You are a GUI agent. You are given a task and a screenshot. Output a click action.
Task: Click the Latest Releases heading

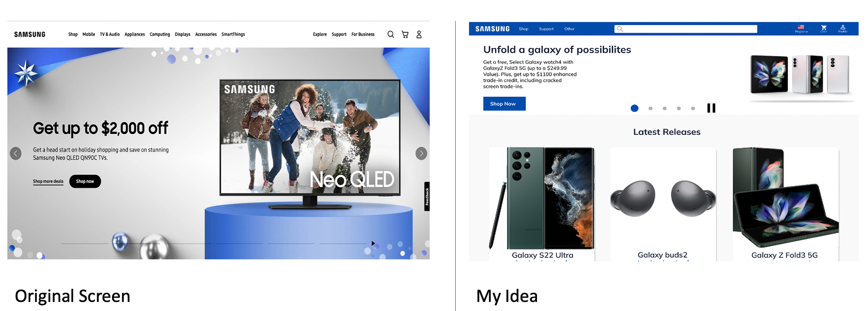pos(667,132)
